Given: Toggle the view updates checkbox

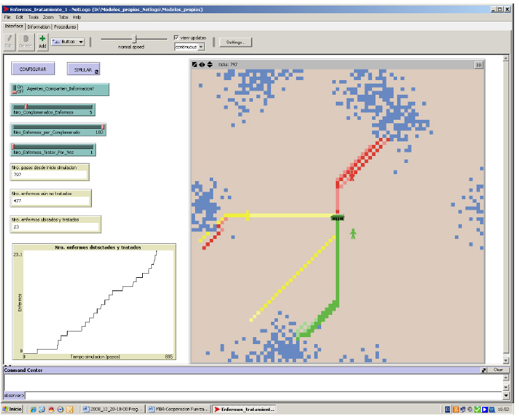Looking at the screenshot, I should (x=176, y=38).
